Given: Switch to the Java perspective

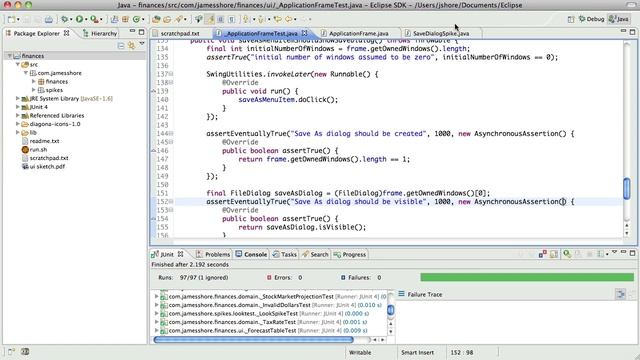Looking at the screenshot, I should [619, 19].
